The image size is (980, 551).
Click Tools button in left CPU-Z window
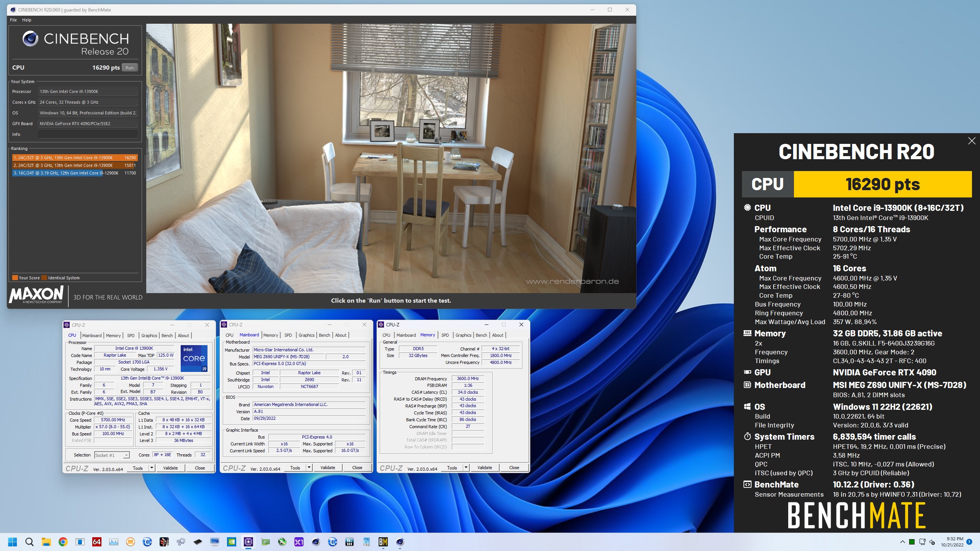coord(138,468)
